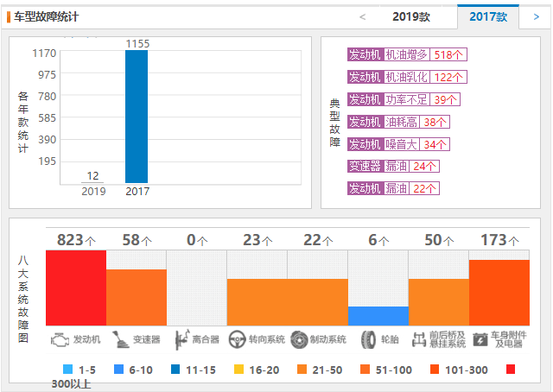Click the blue 2017 bar in yearly chart

point(137,117)
